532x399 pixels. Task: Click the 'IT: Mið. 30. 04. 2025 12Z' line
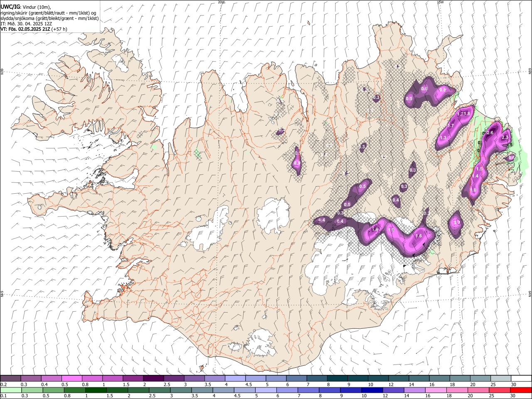click(x=26, y=24)
